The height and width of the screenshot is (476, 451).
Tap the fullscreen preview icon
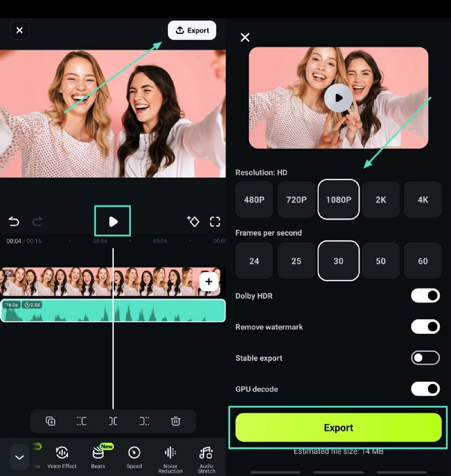pyautogui.click(x=215, y=222)
